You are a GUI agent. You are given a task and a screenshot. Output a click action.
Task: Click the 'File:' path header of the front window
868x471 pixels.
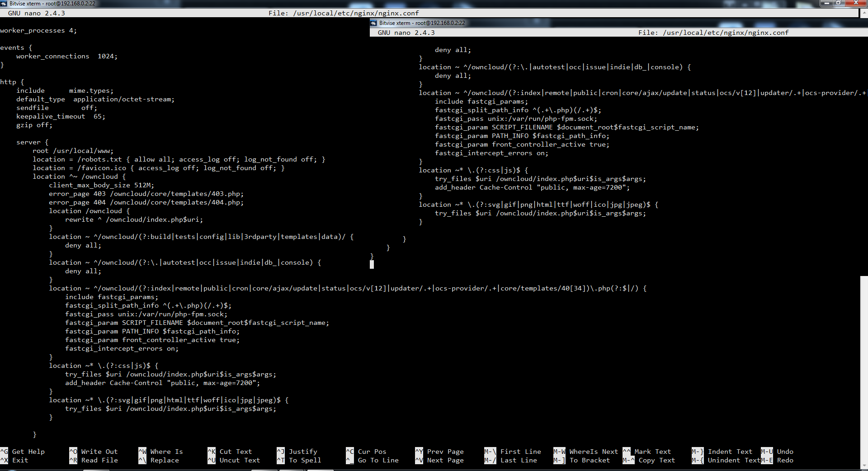click(713, 33)
